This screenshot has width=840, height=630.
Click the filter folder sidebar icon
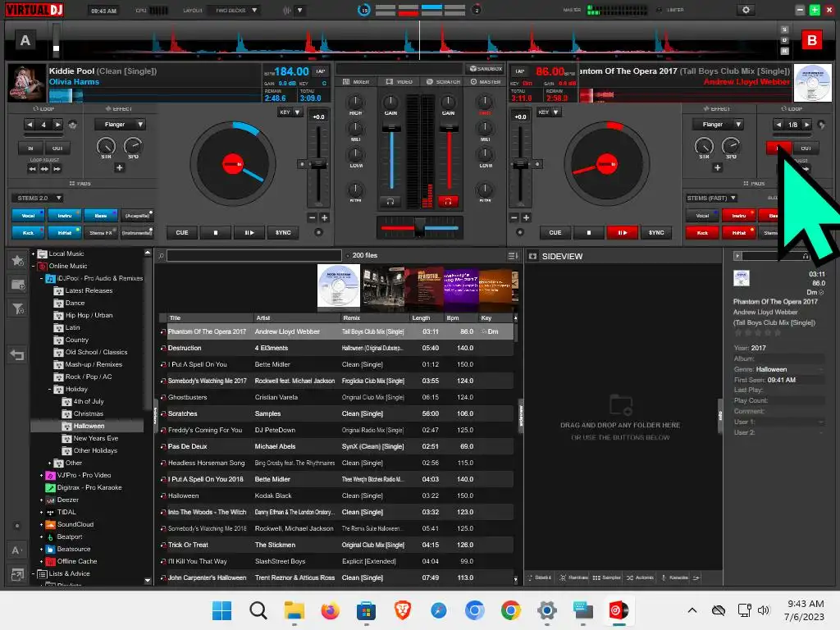tap(18, 308)
